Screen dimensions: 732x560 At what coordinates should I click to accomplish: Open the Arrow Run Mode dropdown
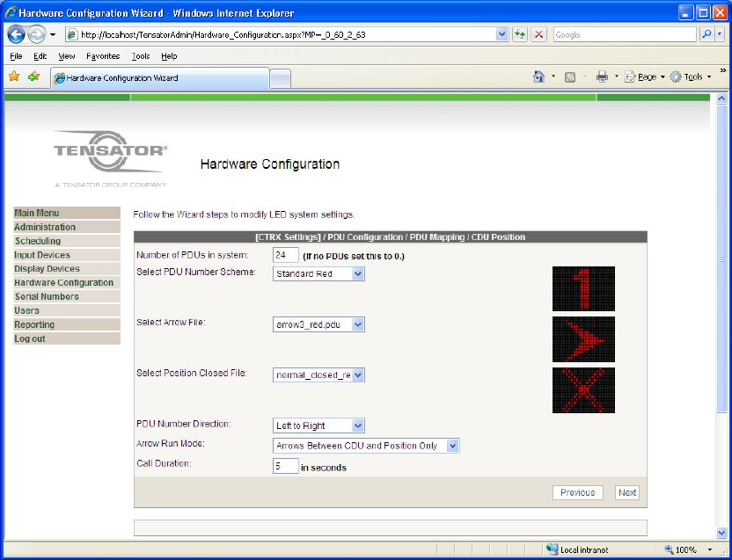(366, 446)
